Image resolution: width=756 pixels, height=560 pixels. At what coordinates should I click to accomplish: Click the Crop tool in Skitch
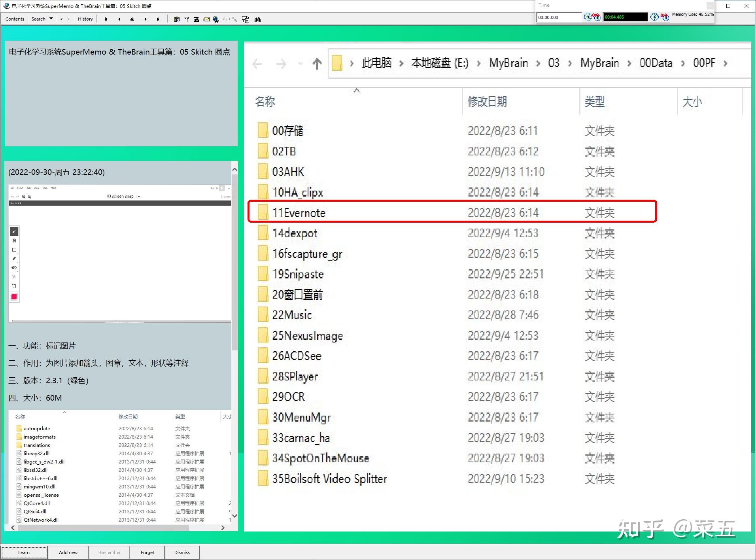14,286
